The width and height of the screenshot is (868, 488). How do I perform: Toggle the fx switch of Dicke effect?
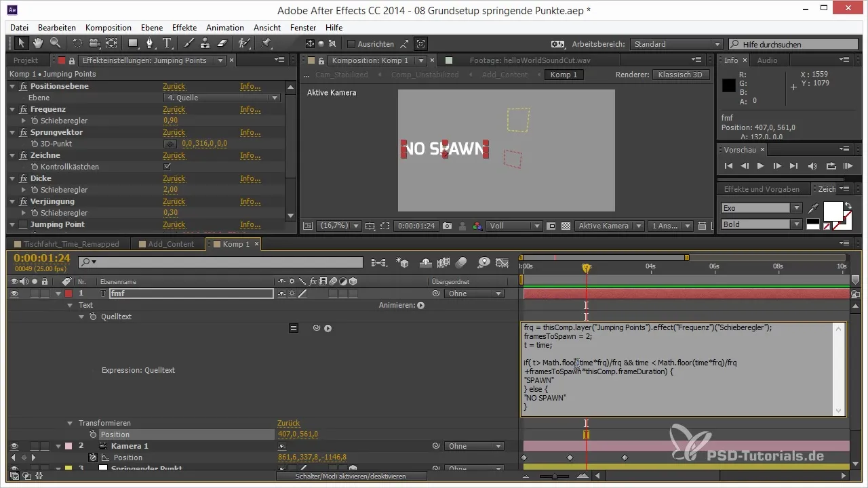click(24, 178)
